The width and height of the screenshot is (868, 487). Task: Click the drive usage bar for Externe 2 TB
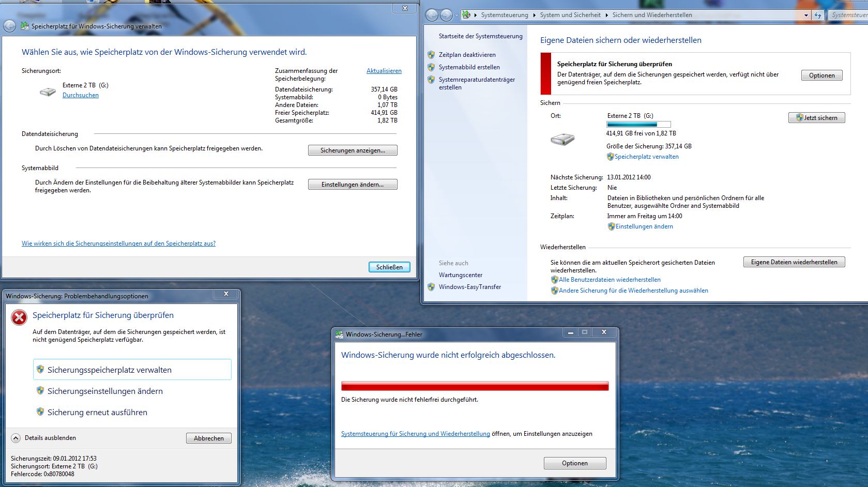point(638,125)
